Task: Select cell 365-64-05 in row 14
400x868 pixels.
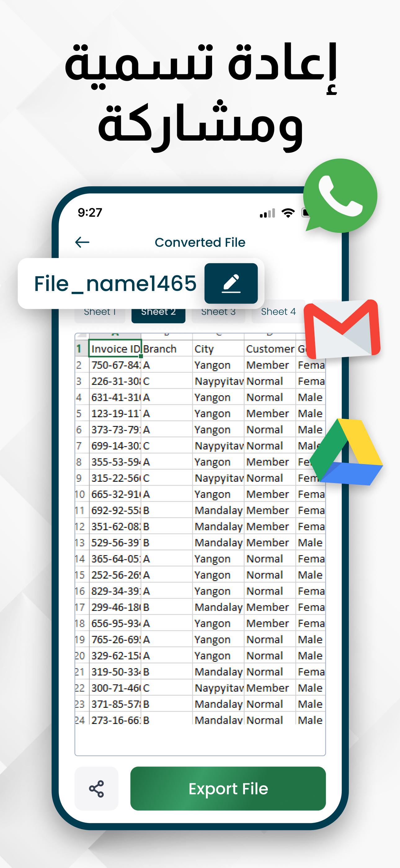Action: (x=115, y=559)
